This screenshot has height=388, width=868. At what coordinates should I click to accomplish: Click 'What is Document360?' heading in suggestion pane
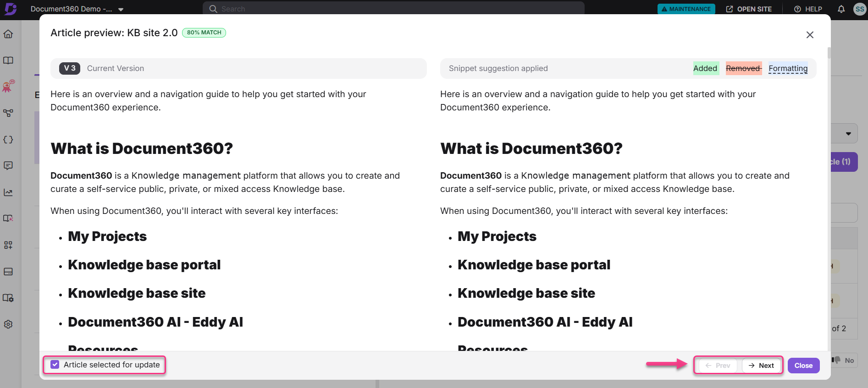click(531, 148)
